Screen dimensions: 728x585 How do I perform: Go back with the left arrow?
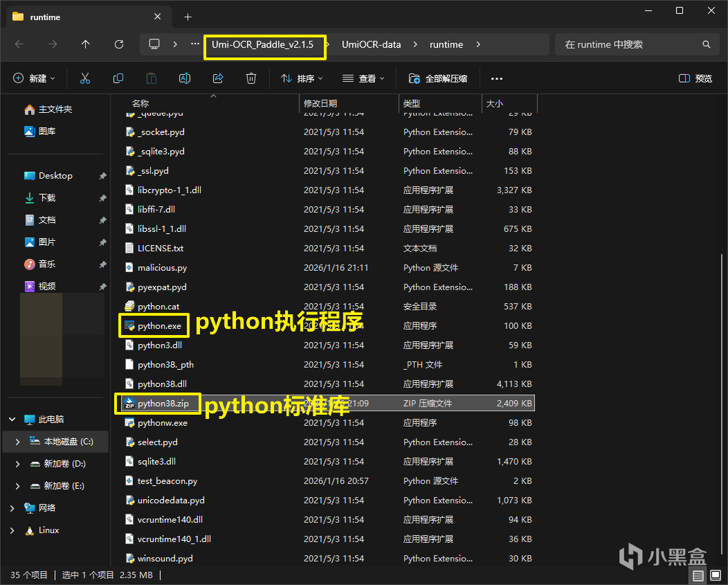click(19, 44)
